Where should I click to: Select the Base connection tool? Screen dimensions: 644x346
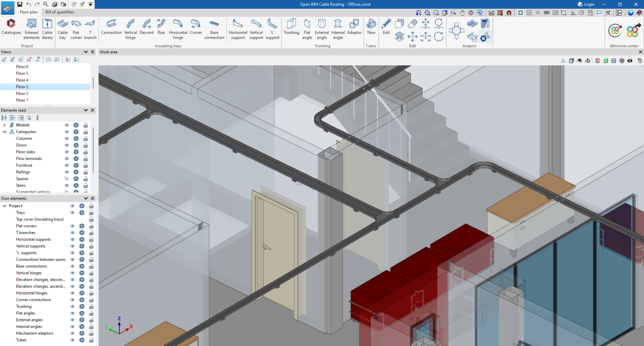214,28
